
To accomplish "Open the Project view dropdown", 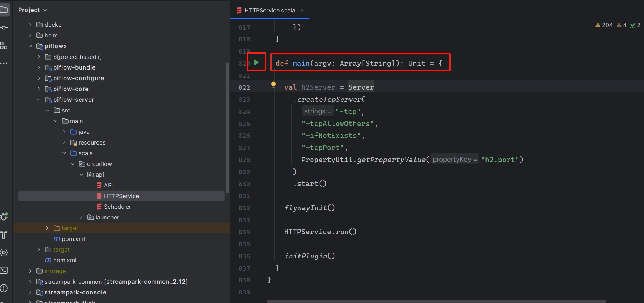I will pos(32,10).
